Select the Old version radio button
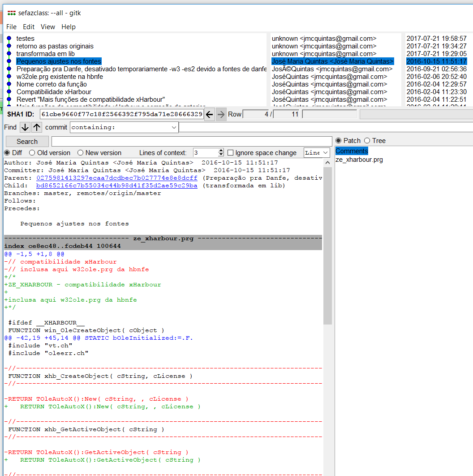 click(31, 153)
